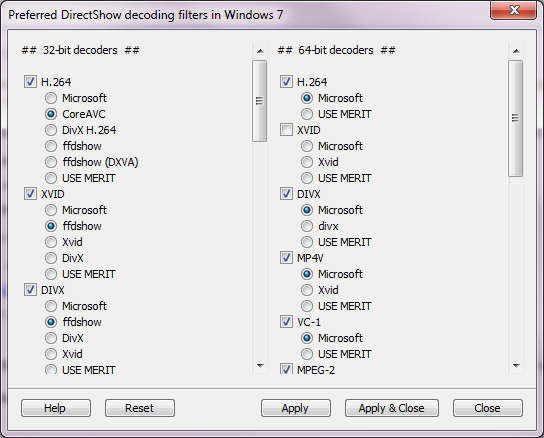Uncheck the 64-bit H.264 checkbox

click(286, 82)
